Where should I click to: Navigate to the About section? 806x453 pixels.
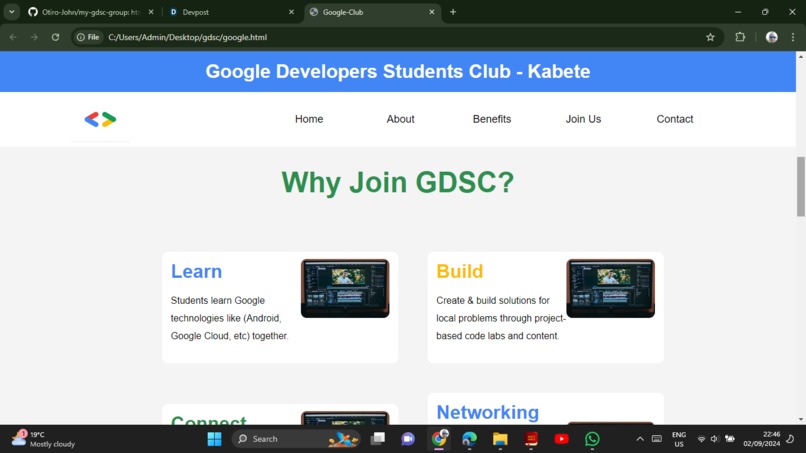pyautogui.click(x=400, y=119)
